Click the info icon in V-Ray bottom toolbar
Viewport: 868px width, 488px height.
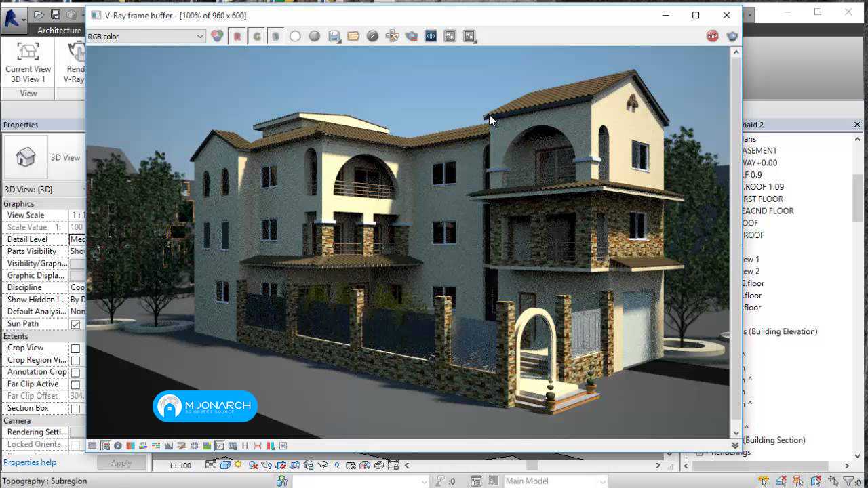(117, 446)
